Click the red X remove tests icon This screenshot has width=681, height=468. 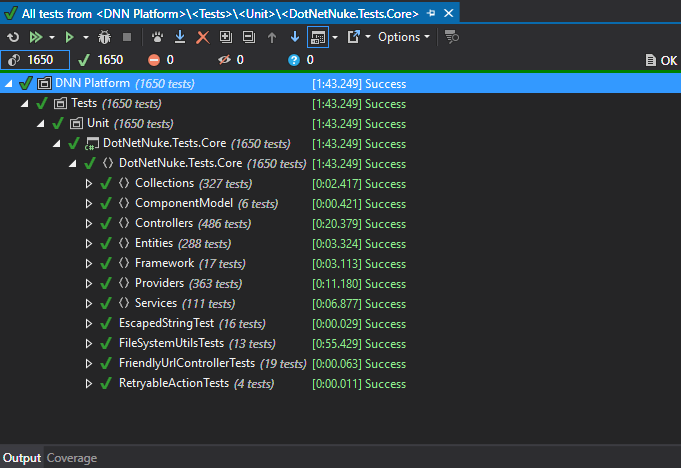[202, 37]
